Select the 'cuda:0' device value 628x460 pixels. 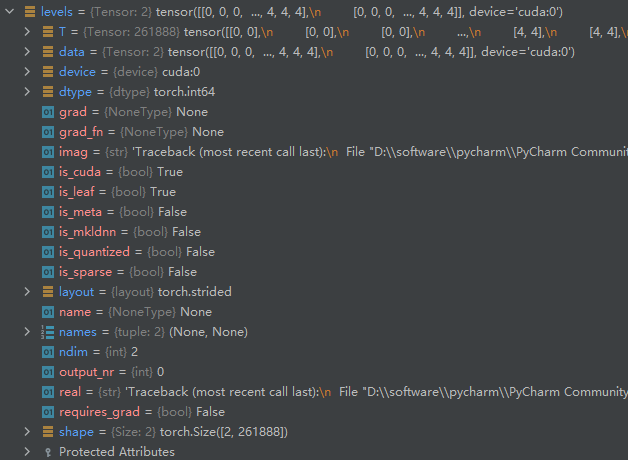tap(181, 72)
